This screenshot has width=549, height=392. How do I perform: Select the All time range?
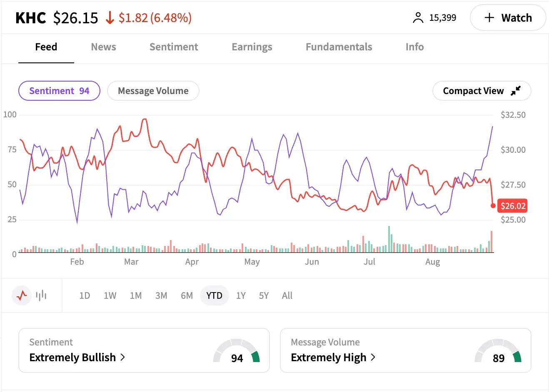(x=287, y=295)
